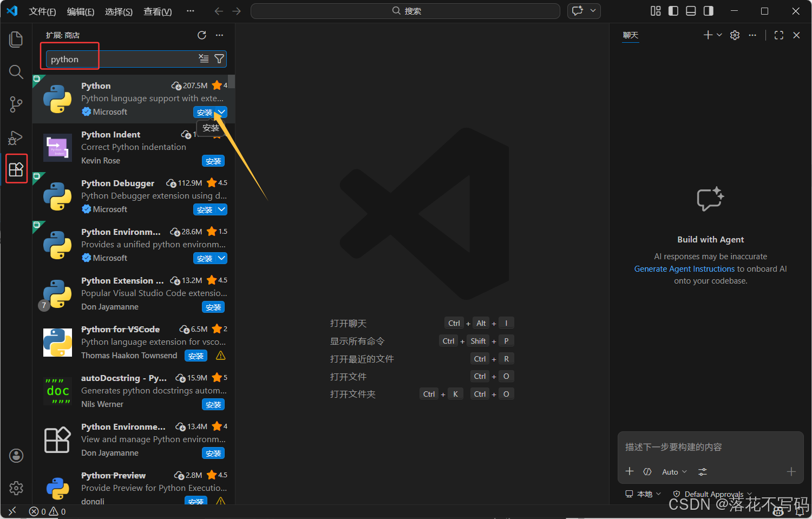
Task: Open the tools sliders icon in chat input
Action: tap(703, 472)
